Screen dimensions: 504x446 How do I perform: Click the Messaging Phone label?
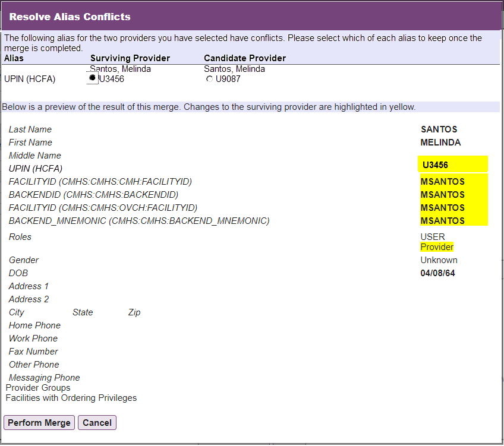pyautogui.click(x=45, y=378)
